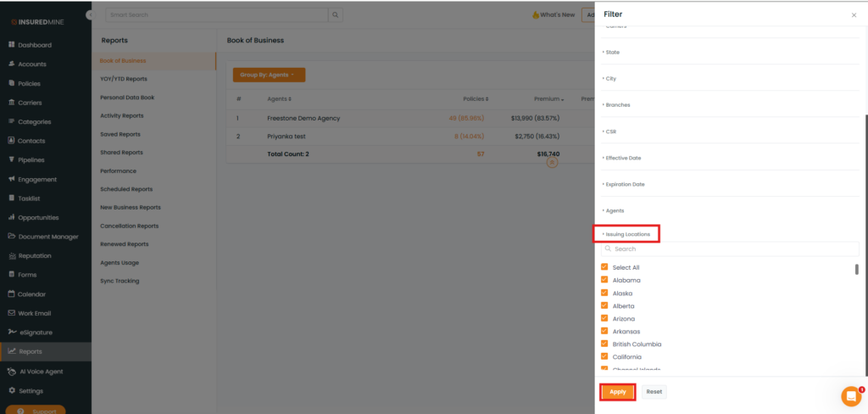Expand the Branches filter section
868x414 pixels.
point(618,105)
